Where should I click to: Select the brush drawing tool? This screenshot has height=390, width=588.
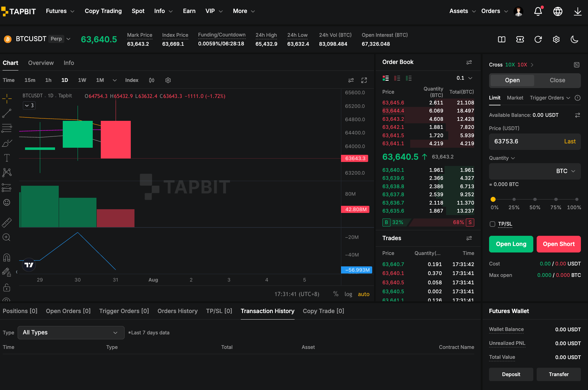pos(7,143)
